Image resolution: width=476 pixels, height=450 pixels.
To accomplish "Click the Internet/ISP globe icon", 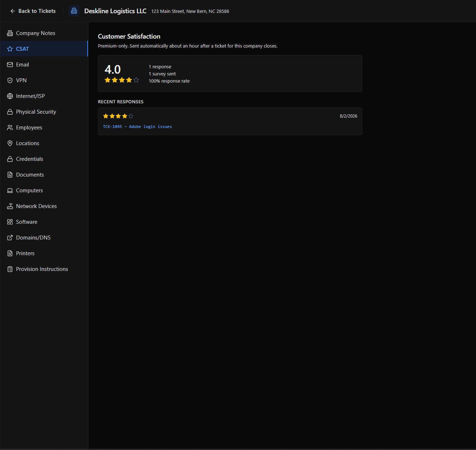I will click(10, 96).
